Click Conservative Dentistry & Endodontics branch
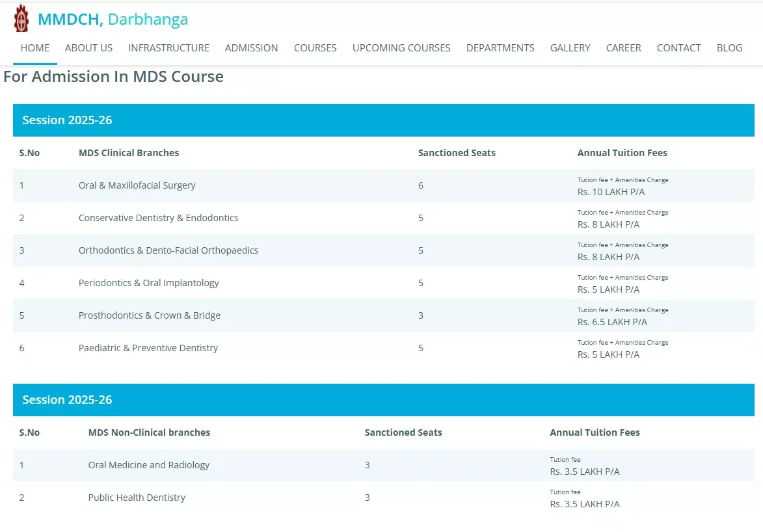This screenshot has height=532, width=763. (x=158, y=218)
